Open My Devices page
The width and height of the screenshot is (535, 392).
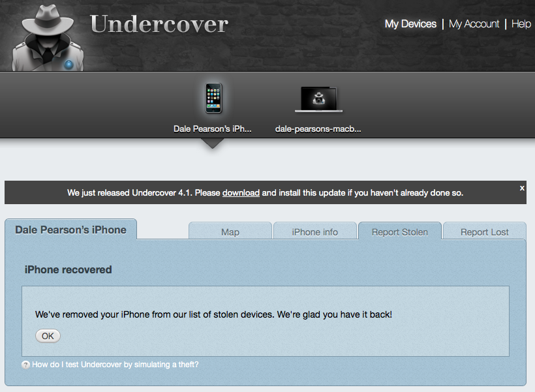click(x=410, y=24)
